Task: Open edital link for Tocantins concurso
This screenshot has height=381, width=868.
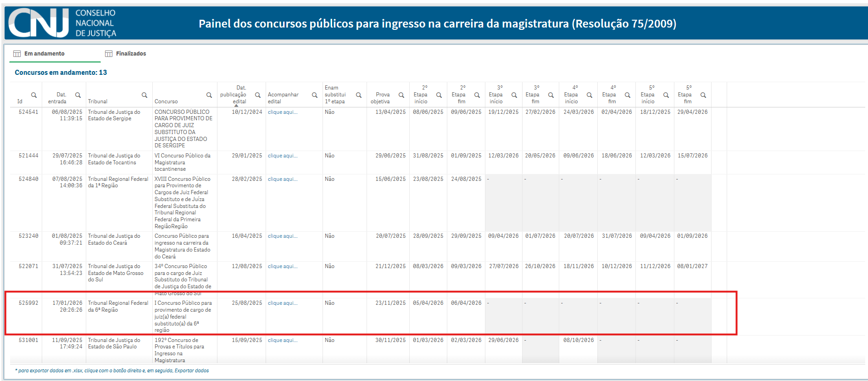Action: pos(283,156)
